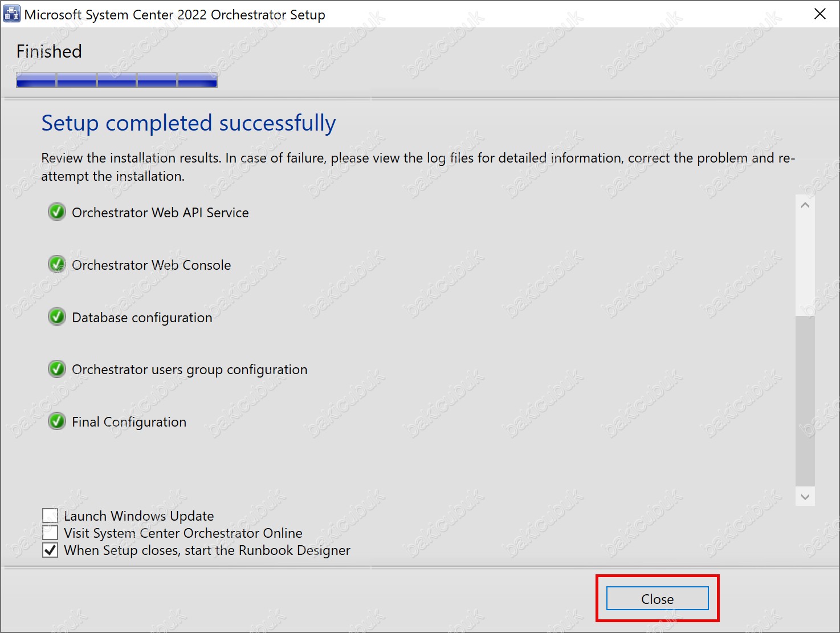Screen dimensions: 840x633
Task: Click the green check beside Orchestrator Web Console
Action: tap(56, 265)
